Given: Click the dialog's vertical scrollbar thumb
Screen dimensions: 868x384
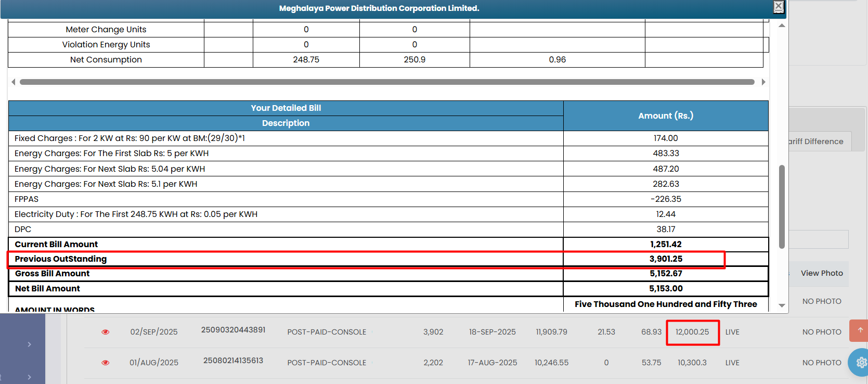Looking at the screenshot, I should [x=782, y=207].
